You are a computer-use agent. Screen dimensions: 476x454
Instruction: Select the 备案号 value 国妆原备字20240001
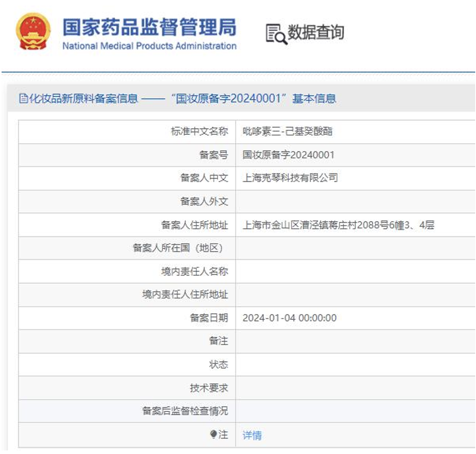click(x=288, y=155)
